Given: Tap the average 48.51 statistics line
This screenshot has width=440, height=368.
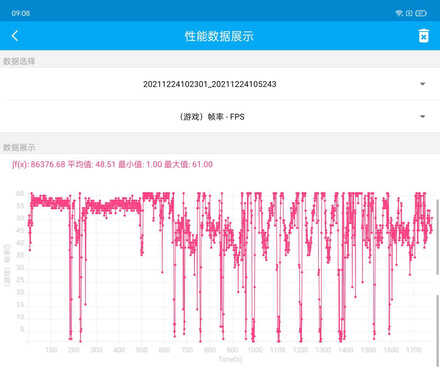Looking at the screenshot, I should tap(112, 164).
